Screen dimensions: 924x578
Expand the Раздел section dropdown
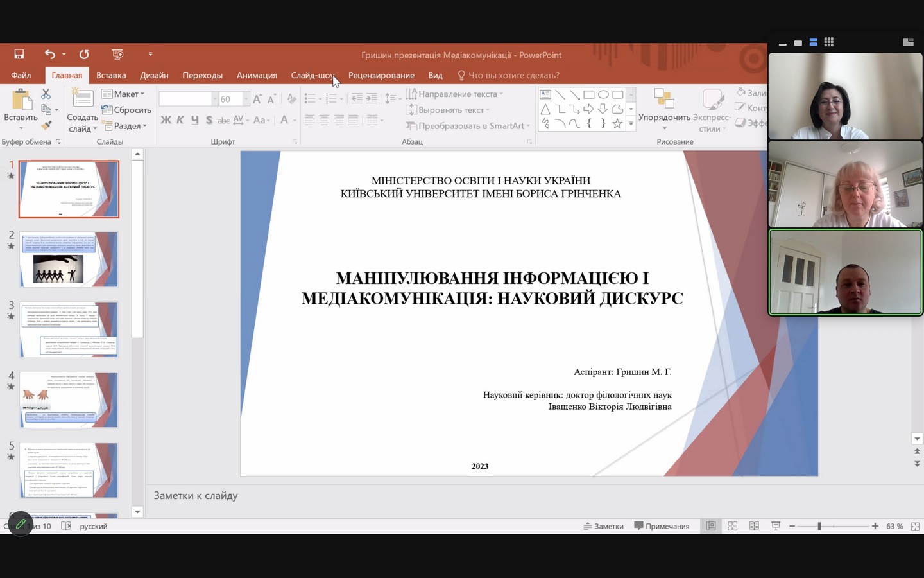126,126
